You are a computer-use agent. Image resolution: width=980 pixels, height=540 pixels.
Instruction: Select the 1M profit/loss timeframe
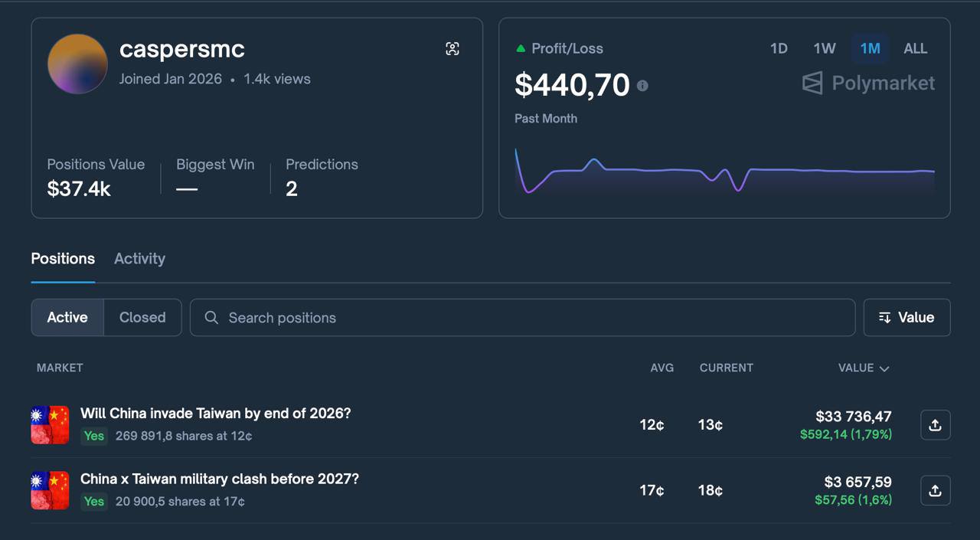(870, 48)
